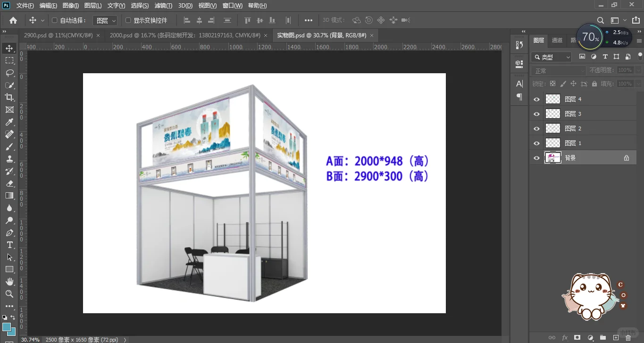Select the Quick Selection tool
The width and height of the screenshot is (644, 343).
pyautogui.click(x=9, y=85)
